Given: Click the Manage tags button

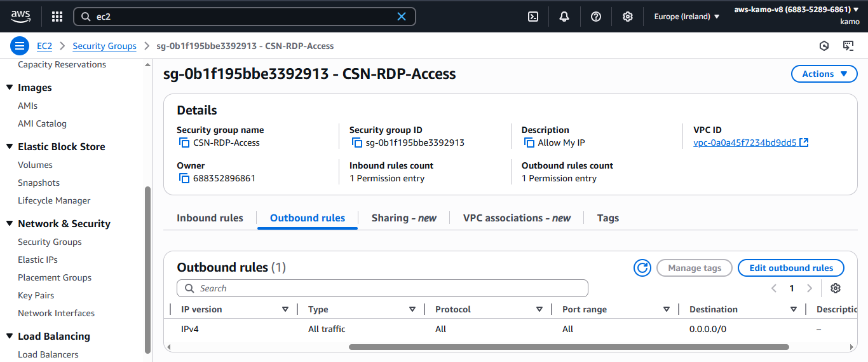Looking at the screenshot, I should click(695, 268).
